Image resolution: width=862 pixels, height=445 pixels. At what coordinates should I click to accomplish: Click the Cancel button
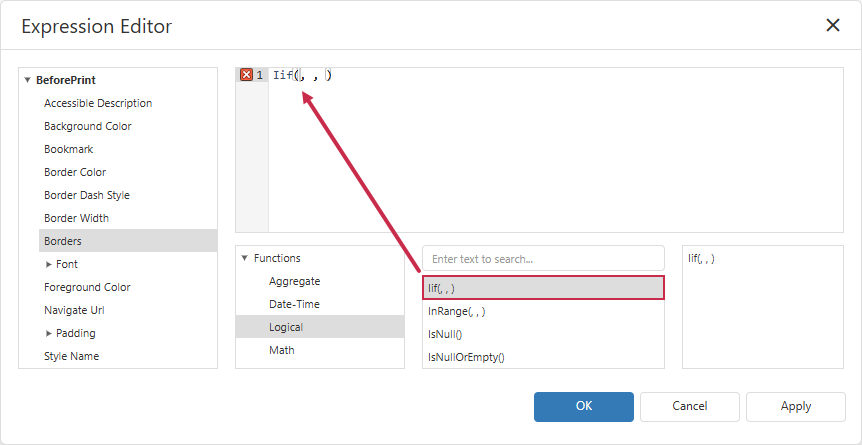point(689,406)
